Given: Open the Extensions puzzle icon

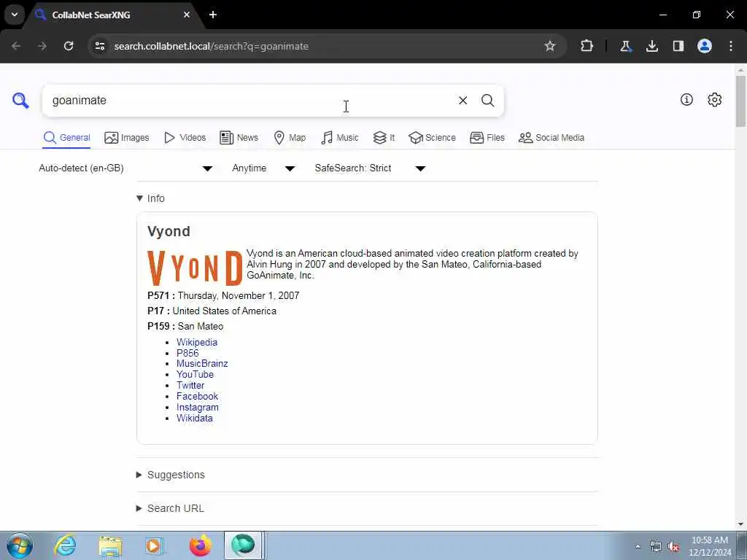Looking at the screenshot, I should tap(587, 46).
